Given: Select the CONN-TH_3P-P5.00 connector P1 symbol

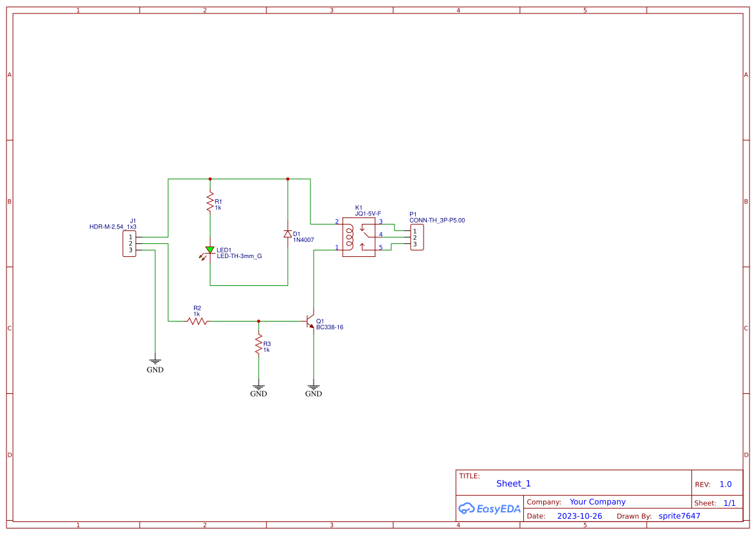Looking at the screenshot, I should [418, 236].
